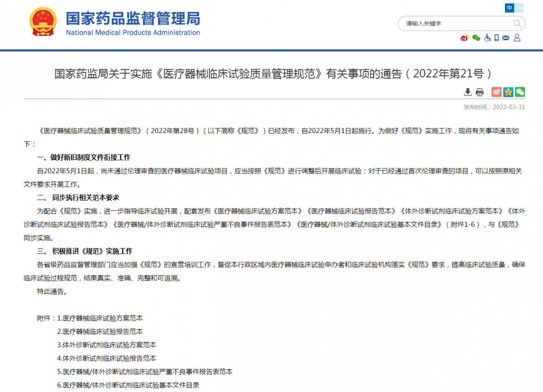Open the mobile phone version icon
The width and height of the screenshot is (543, 392).
click(x=496, y=38)
